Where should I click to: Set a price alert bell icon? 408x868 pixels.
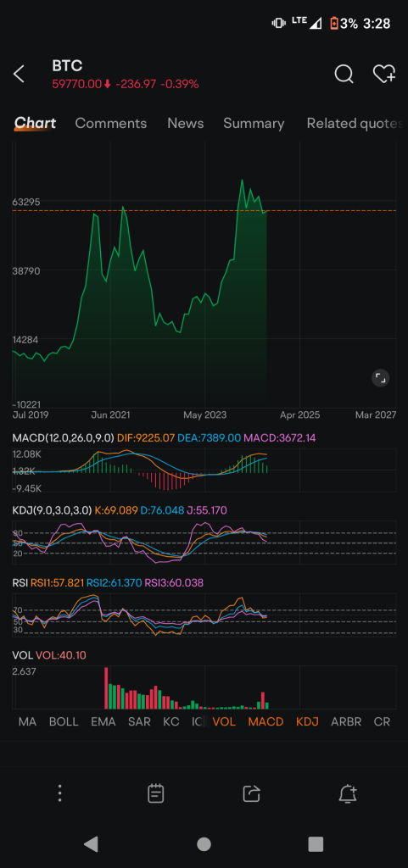[348, 793]
